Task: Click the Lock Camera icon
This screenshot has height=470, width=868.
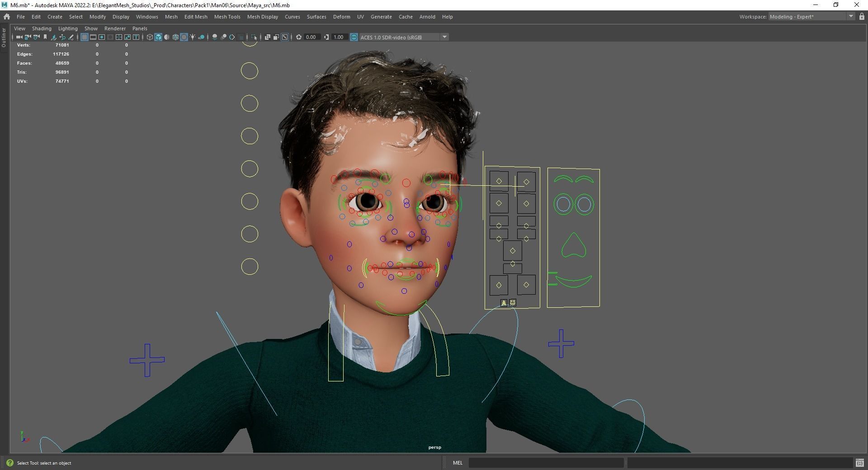Action: (x=28, y=37)
